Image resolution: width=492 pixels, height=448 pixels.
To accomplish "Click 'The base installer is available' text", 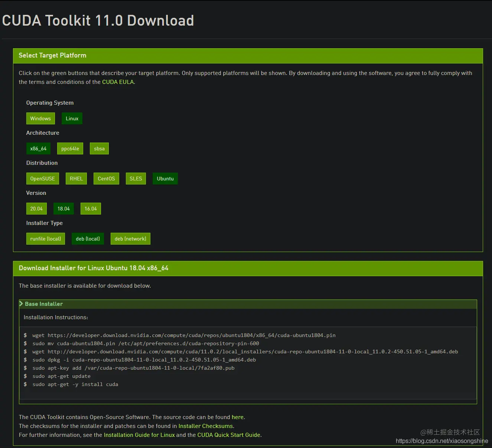I will coord(85,286).
